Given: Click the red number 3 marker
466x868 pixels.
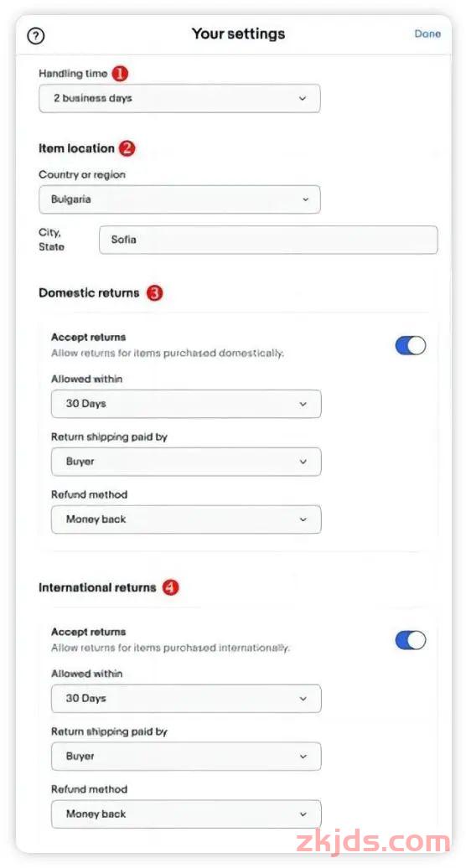Looking at the screenshot, I should coord(154,293).
